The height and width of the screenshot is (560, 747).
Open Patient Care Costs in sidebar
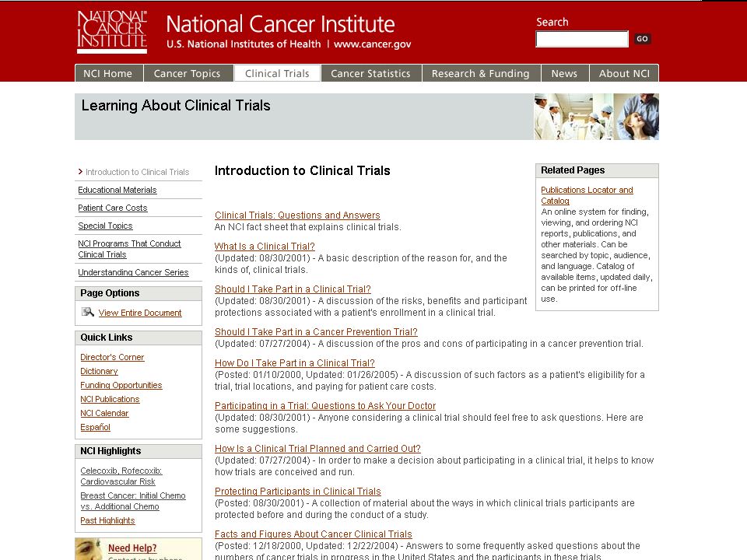112,208
